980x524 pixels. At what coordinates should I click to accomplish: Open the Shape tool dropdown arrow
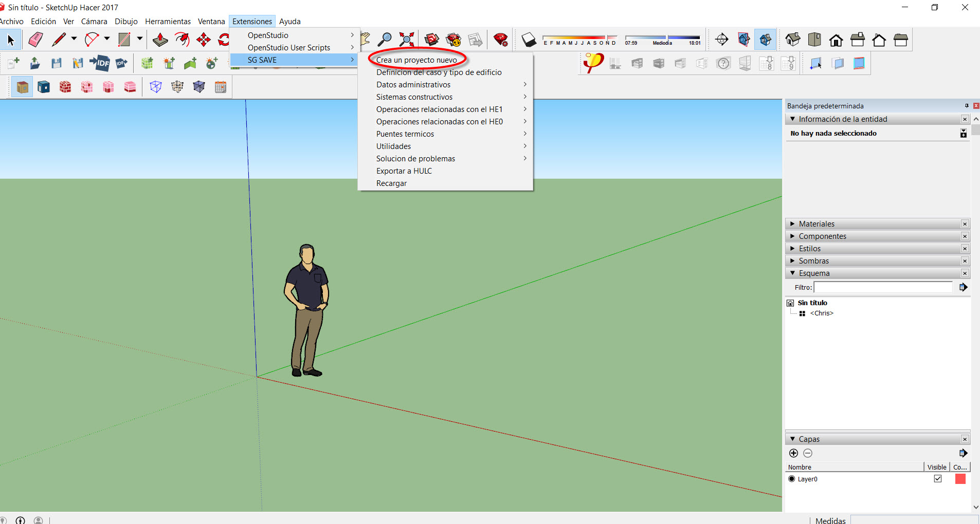point(140,39)
